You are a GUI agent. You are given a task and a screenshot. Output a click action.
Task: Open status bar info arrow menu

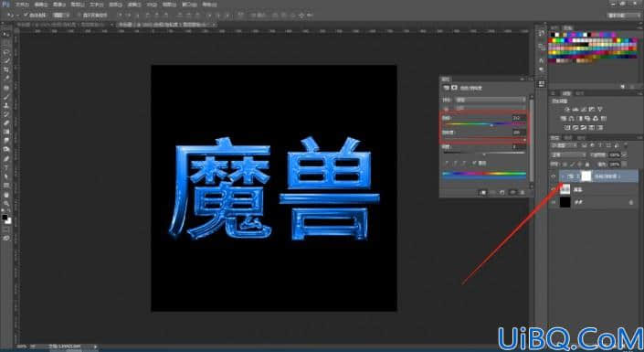pos(96,347)
